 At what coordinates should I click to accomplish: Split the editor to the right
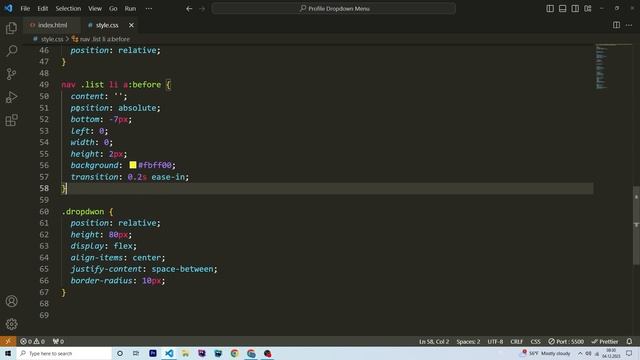(x=616, y=25)
